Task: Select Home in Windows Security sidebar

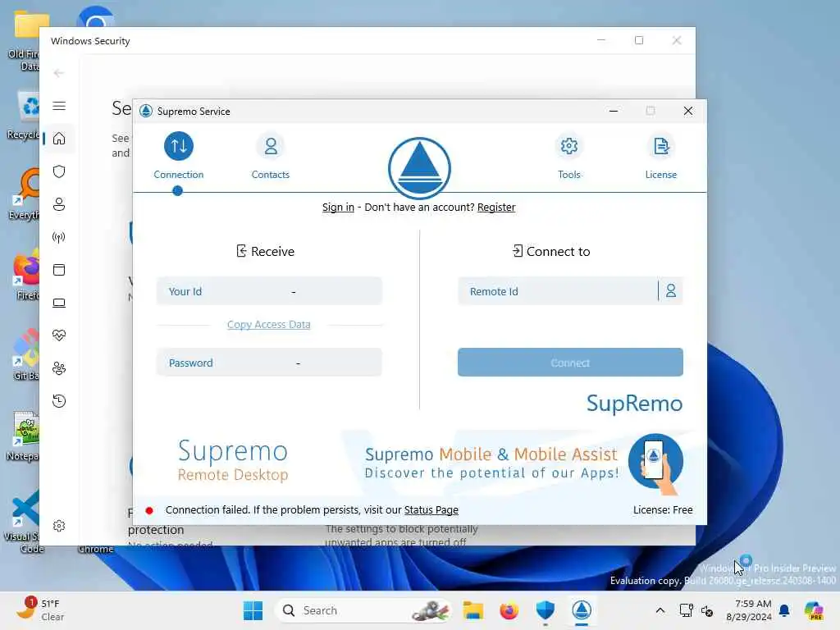Action: point(59,139)
